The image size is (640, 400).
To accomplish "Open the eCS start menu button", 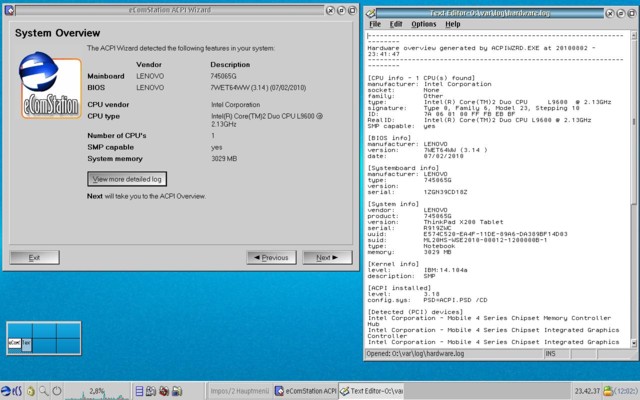I will [x=11, y=391].
